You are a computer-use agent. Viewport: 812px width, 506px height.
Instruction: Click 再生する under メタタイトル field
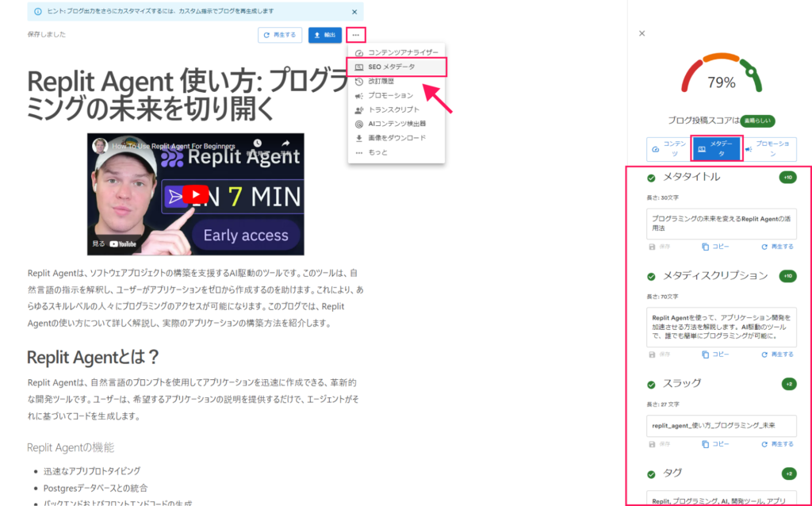pyautogui.click(x=777, y=247)
